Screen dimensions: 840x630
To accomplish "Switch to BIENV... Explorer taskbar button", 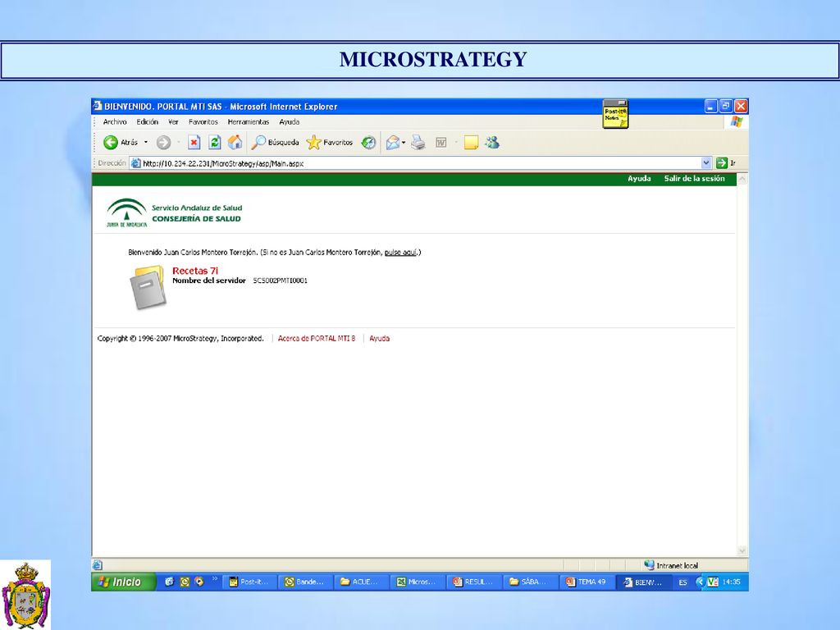I will [x=644, y=582].
